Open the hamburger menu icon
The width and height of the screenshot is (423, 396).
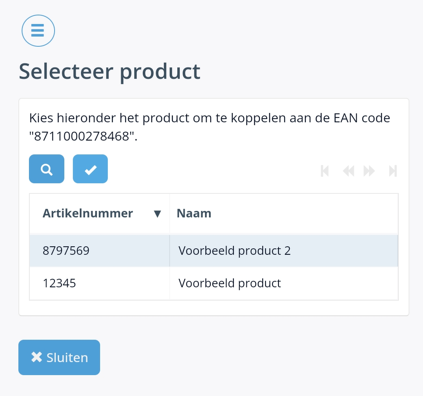tap(38, 31)
